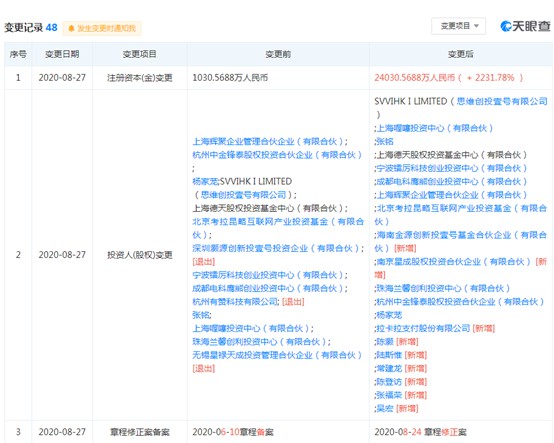Open the 变更项目 filter dropdown
554x443 pixels.
(x=459, y=26)
